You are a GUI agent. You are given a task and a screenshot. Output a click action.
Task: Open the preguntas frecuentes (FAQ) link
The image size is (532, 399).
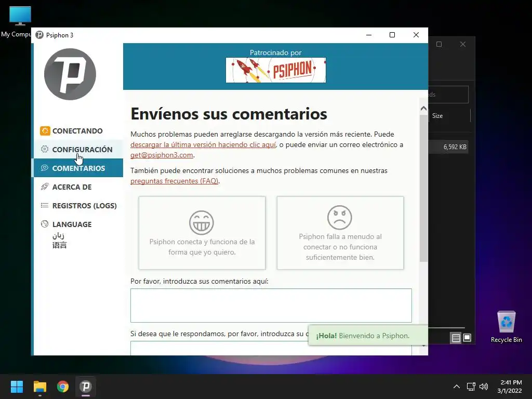[175, 181]
